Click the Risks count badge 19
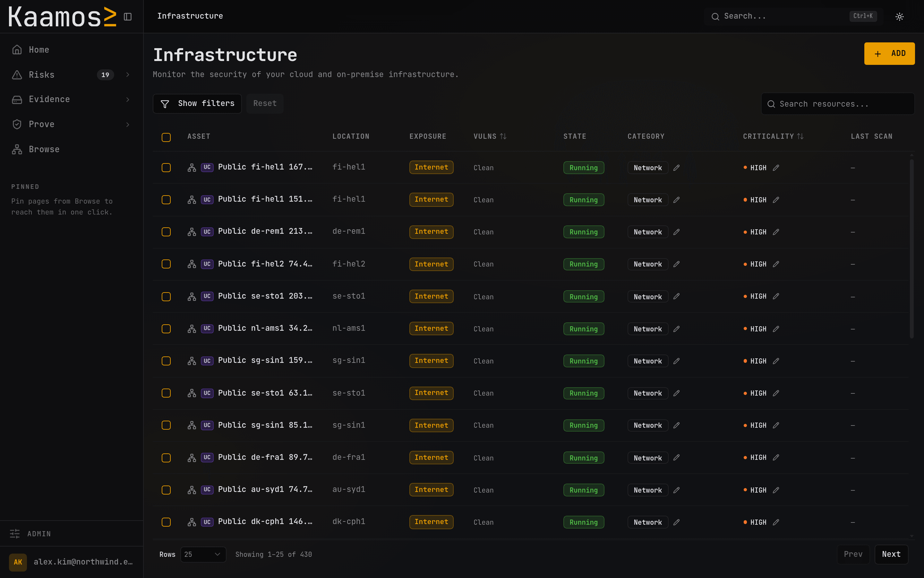This screenshot has height=578, width=924. tap(105, 75)
